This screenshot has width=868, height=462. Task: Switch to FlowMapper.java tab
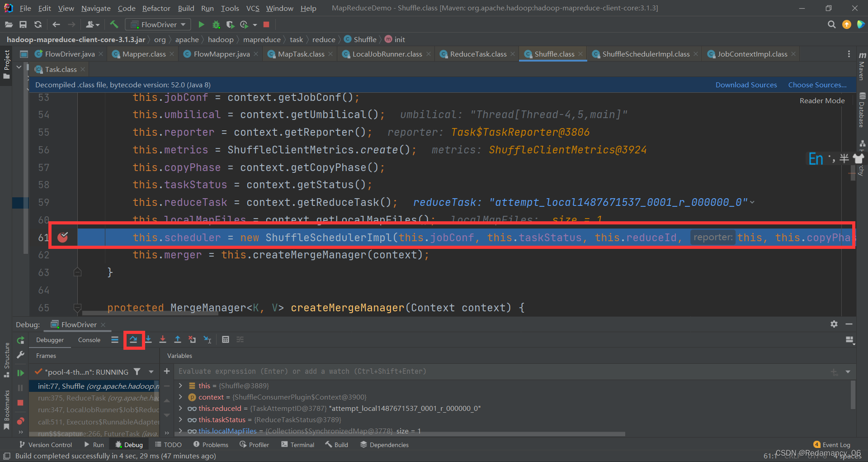point(221,54)
